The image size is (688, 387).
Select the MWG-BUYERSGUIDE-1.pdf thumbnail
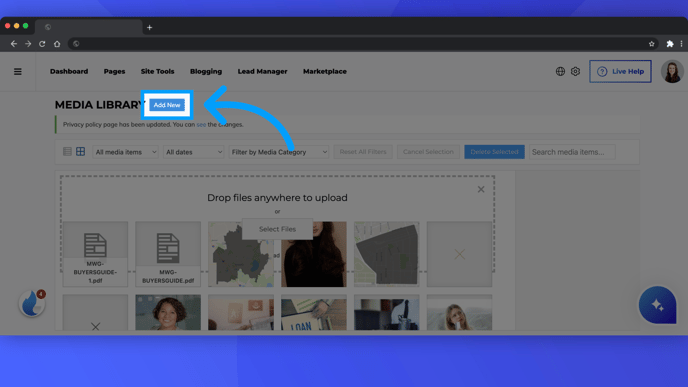[x=95, y=254]
